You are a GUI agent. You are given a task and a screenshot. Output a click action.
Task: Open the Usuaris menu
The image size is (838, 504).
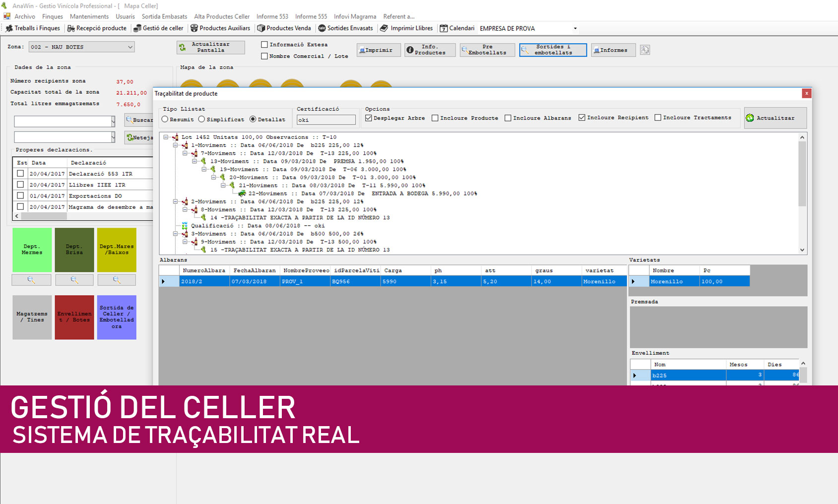125,16
